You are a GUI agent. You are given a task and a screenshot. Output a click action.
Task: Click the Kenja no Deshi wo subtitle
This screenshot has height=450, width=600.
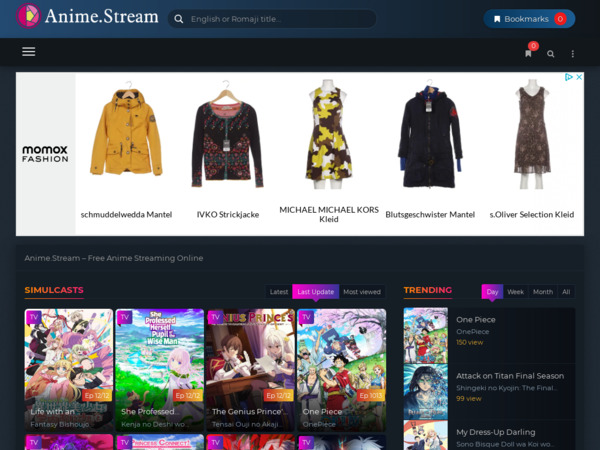[154, 424]
